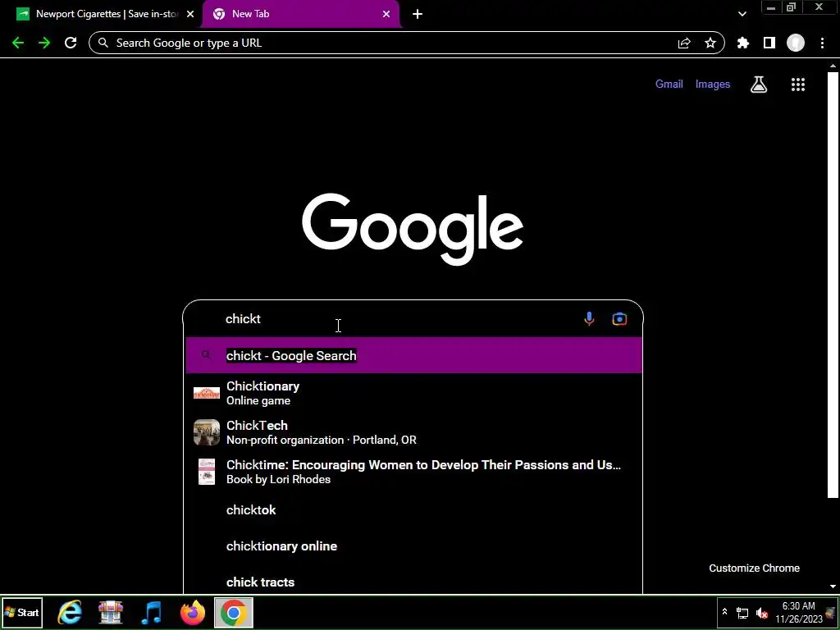840x630 pixels.
Task: Open the user profile avatar
Action: click(x=796, y=43)
